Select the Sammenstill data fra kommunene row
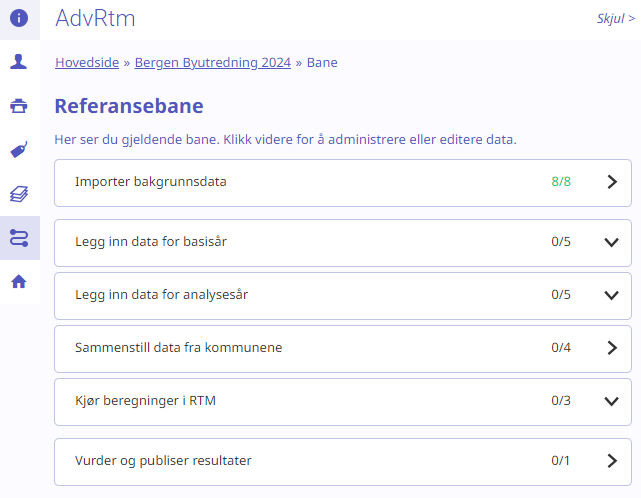 coord(343,349)
